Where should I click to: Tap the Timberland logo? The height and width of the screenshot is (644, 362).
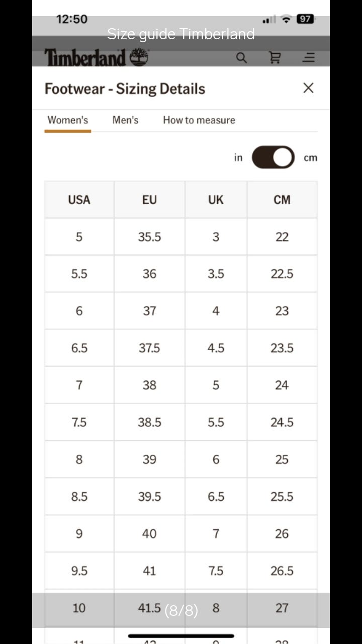pyautogui.click(x=97, y=58)
